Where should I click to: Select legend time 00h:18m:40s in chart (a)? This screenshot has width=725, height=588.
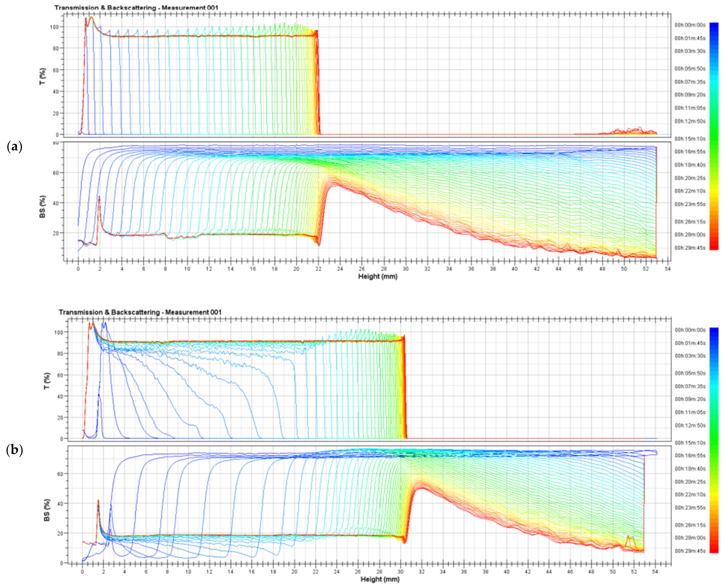tap(690, 165)
